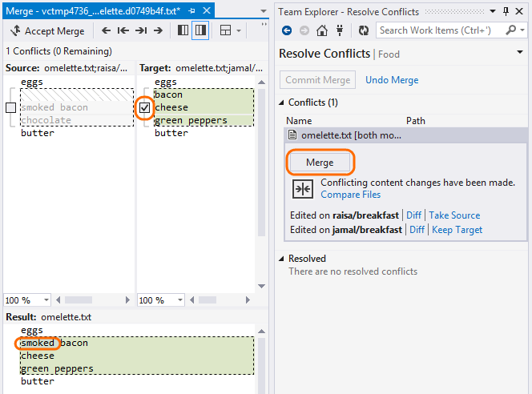Viewport: 532px width, 394px height.
Task: Click Diff link for jamal/breakfast
Action: 417,230
